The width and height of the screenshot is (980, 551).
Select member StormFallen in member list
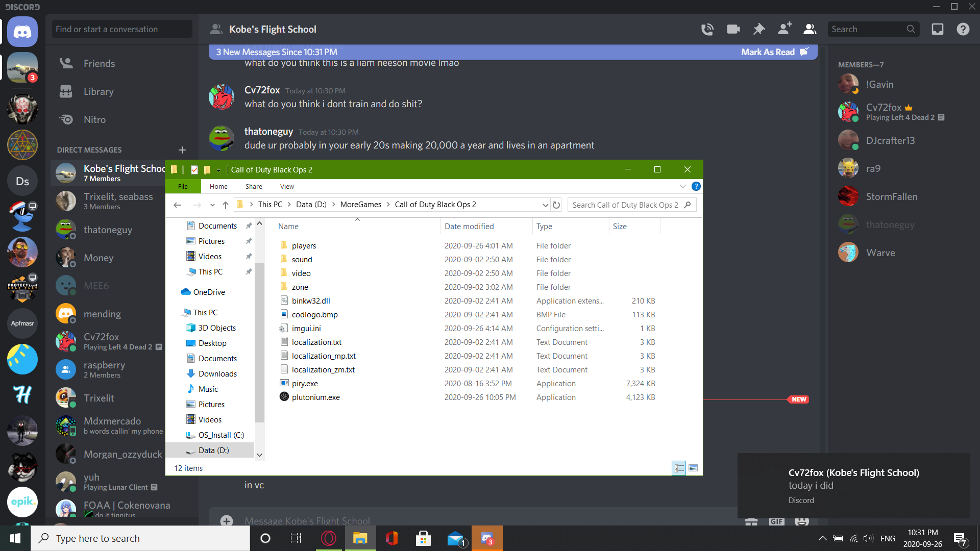click(891, 196)
